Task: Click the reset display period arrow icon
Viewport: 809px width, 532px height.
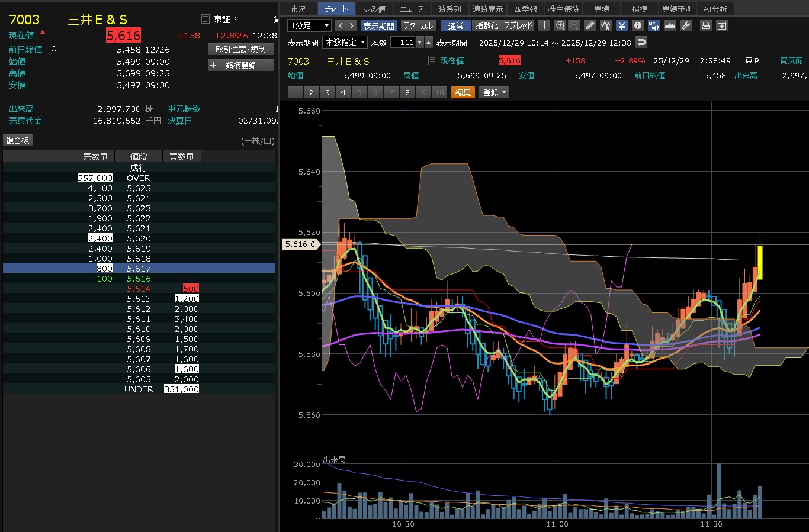Action: [641, 42]
